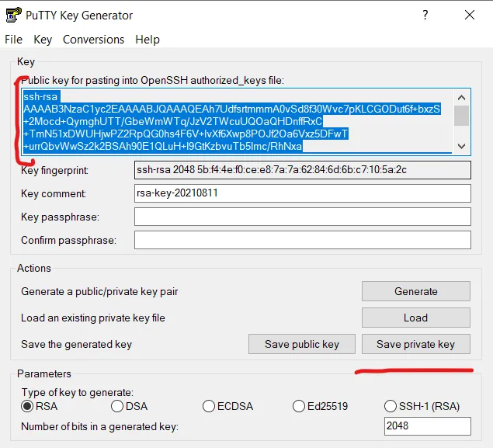Viewport: 493px width, 448px height.
Task: Click the Key passphrase field
Action: (x=303, y=217)
